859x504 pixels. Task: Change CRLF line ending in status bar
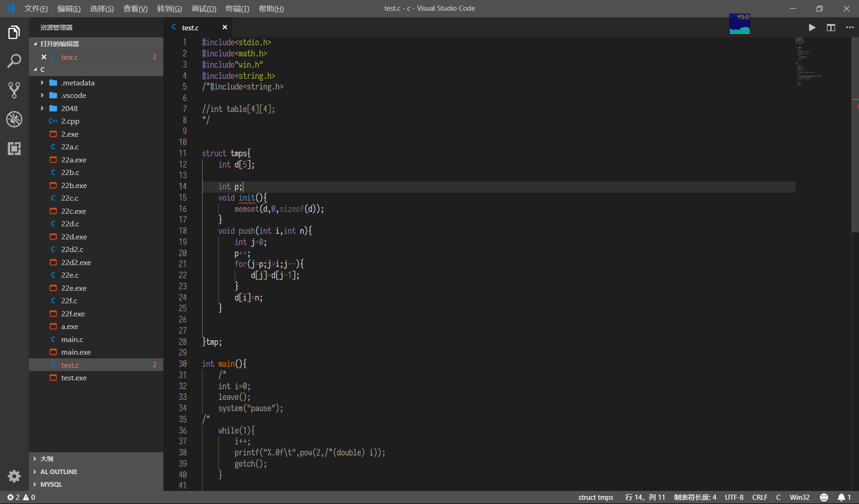[x=760, y=497]
